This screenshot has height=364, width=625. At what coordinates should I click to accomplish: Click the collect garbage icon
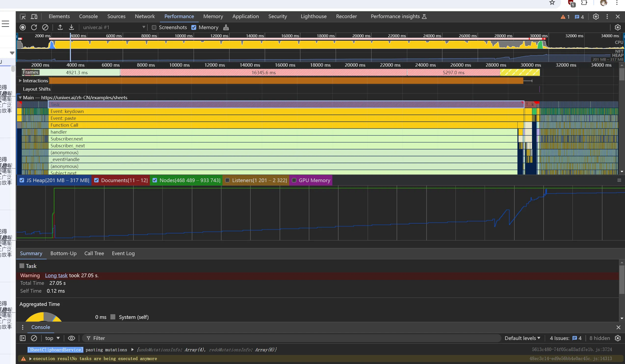(226, 27)
